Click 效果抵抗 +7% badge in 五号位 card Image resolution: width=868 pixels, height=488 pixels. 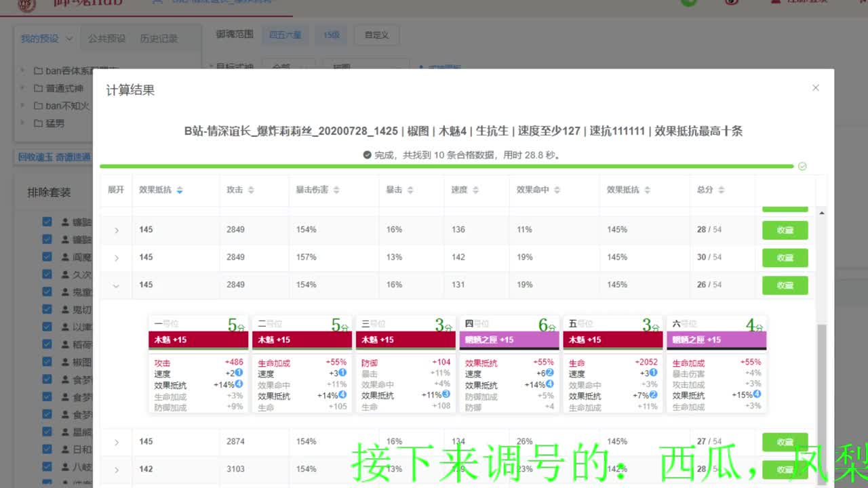tap(653, 394)
